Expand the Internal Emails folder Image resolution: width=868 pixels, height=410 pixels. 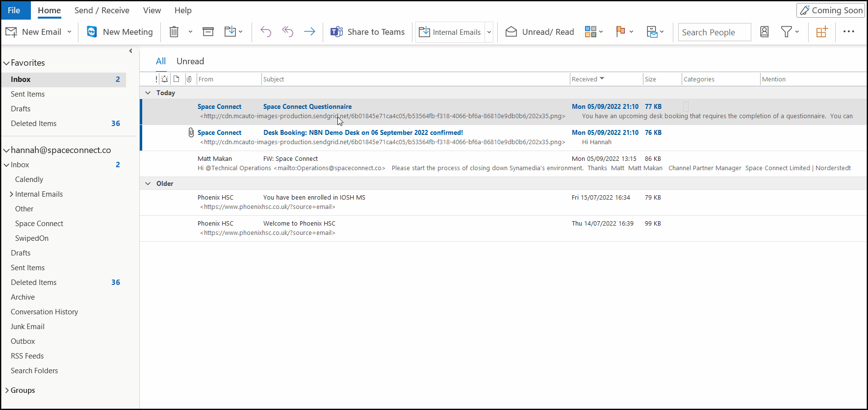click(x=11, y=194)
